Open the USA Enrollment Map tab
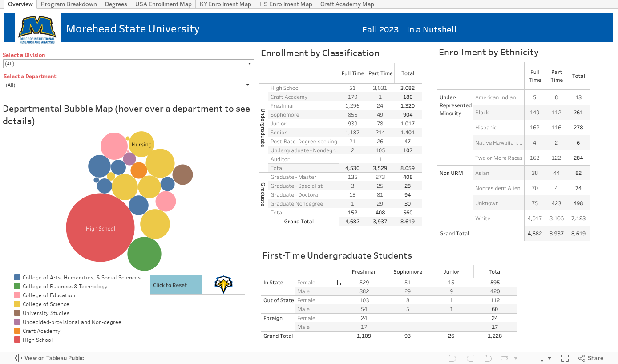618x364 pixels. (163, 4)
